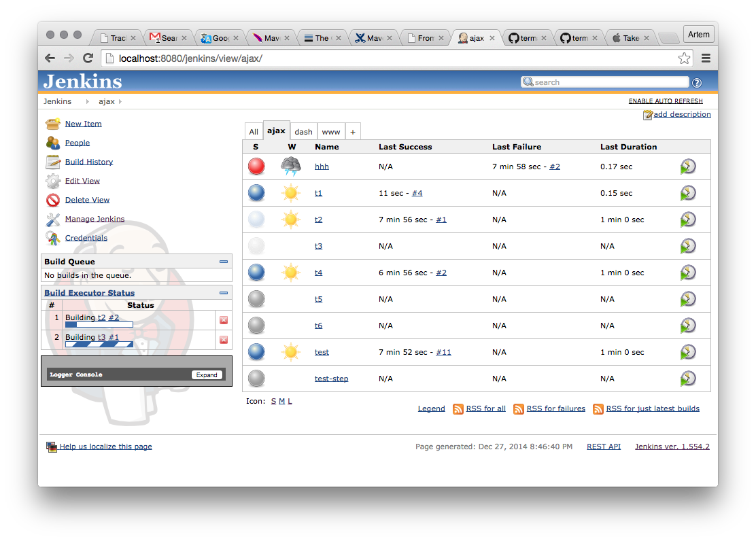The image size is (756, 541).
Task: Schedule a build for test-step job
Action: pos(688,379)
